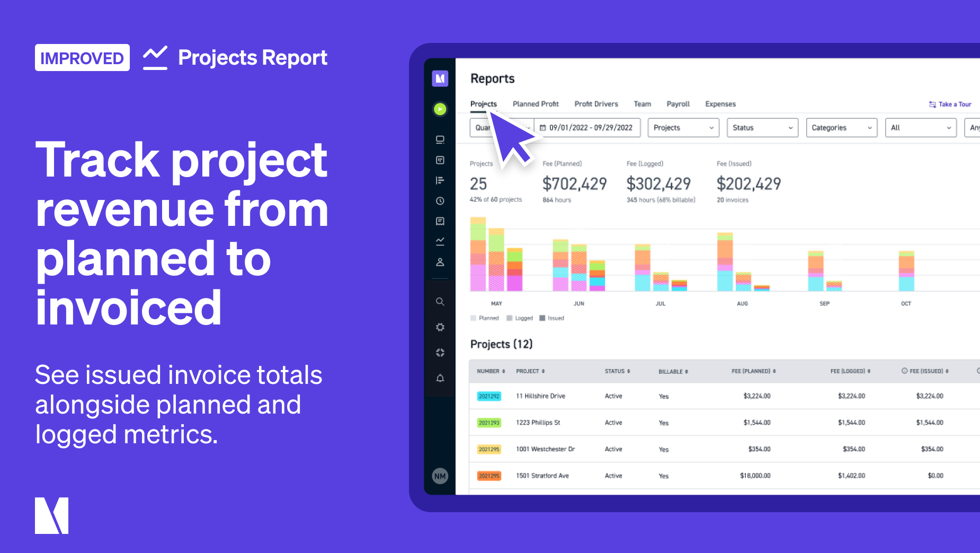Open the time tracking clock icon

pyautogui.click(x=440, y=201)
